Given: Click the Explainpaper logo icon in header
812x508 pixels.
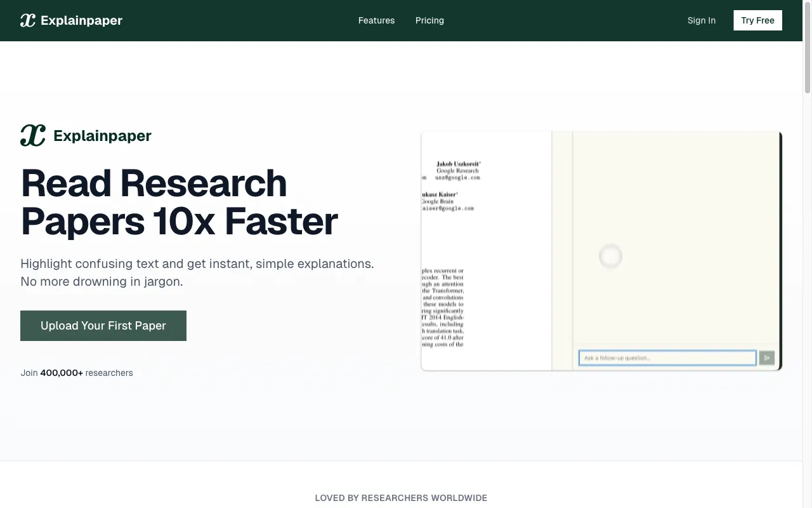Looking at the screenshot, I should (28, 20).
